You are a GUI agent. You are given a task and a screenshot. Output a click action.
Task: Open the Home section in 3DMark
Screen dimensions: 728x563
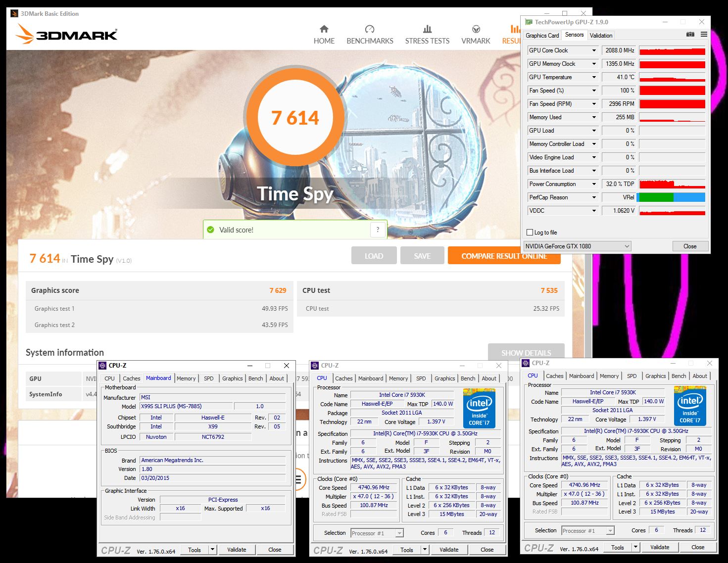tap(324, 35)
